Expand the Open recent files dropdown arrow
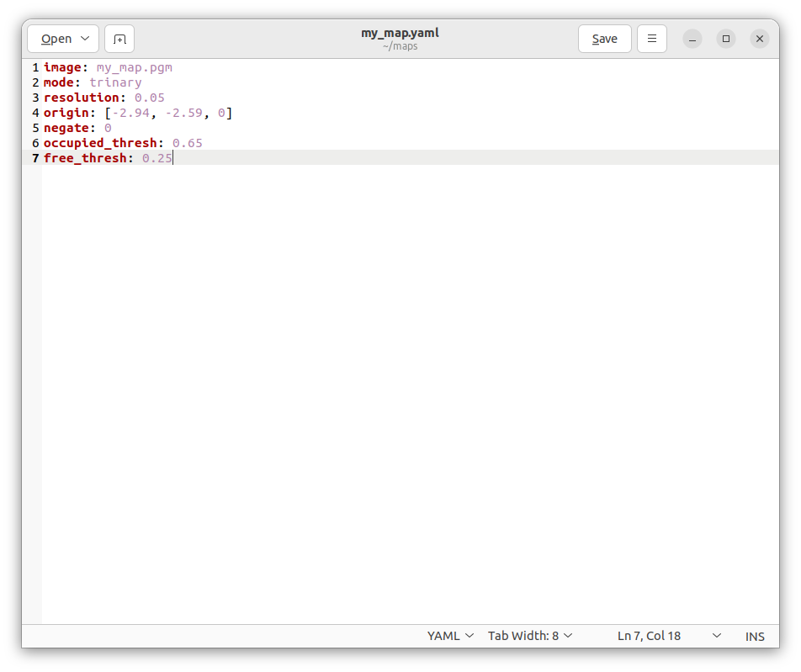Viewport: 801px width, 672px height. pyautogui.click(x=85, y=39)
